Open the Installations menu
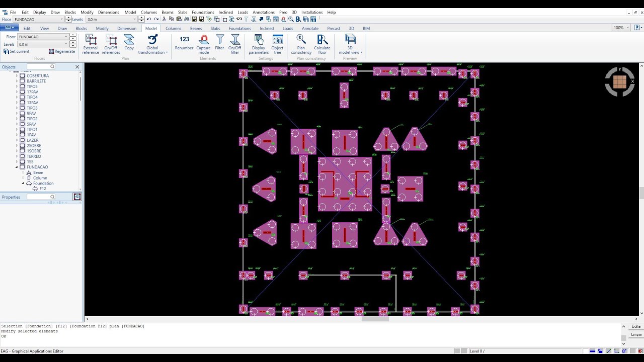 pyautogui.click(x=312, y=12)
